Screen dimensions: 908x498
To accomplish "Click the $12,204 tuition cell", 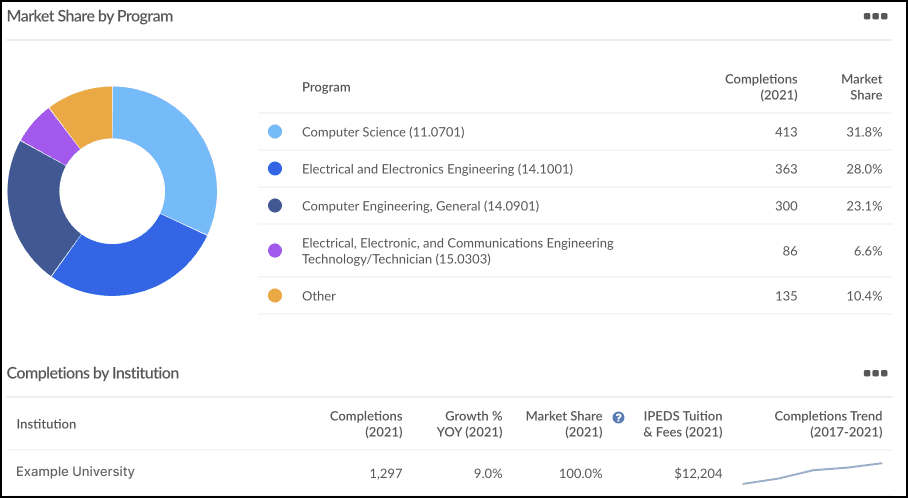I will click(698, 473).
